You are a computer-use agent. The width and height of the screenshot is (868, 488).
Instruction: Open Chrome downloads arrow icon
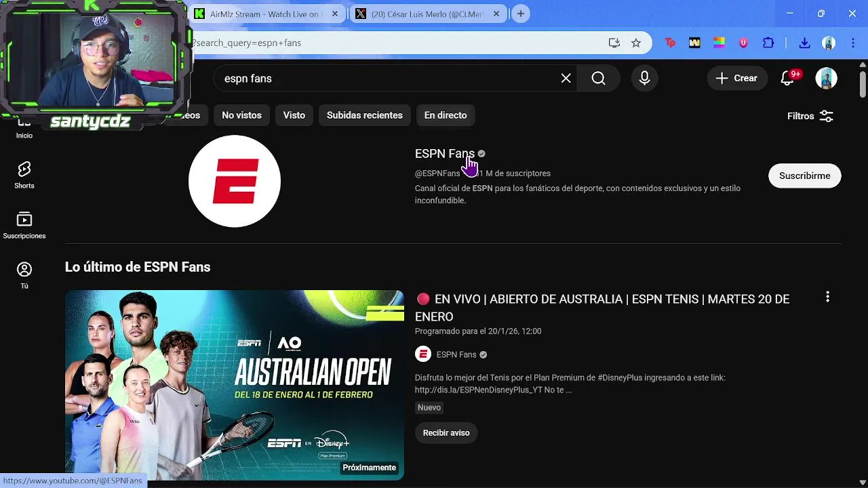(x=804, y=43)
